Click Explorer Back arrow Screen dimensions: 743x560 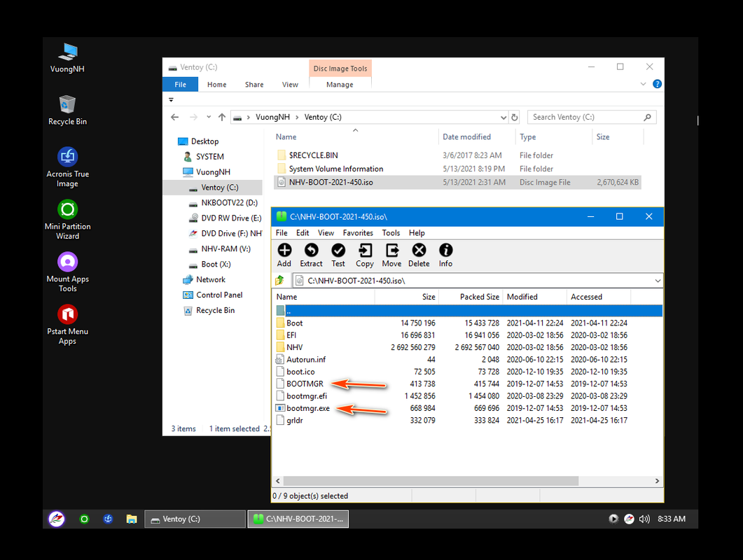point(175,117)
